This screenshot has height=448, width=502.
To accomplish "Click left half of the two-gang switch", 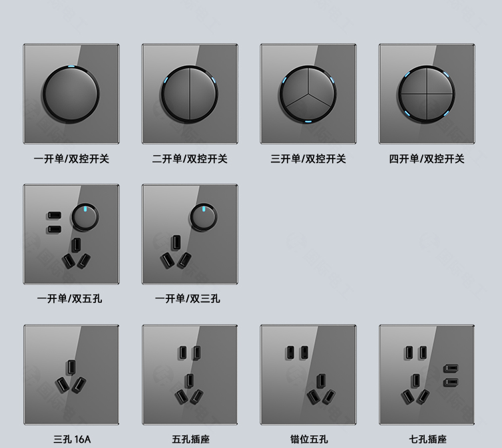I will coord(176,95).
